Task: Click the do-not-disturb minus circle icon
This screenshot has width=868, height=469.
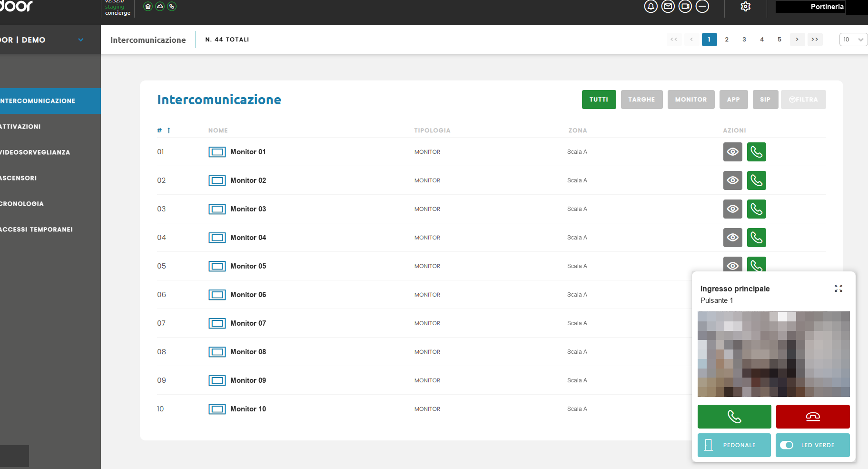Action: click(702, 6)
